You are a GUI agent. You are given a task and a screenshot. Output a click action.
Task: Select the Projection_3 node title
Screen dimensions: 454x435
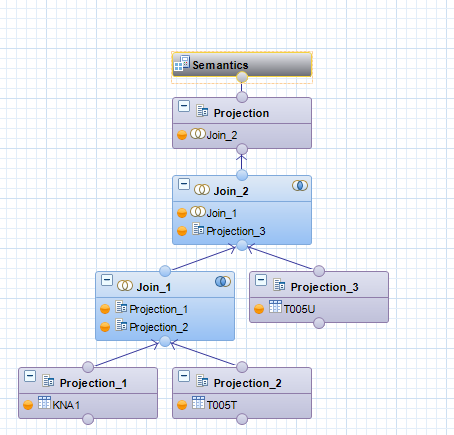coord(324,287)
